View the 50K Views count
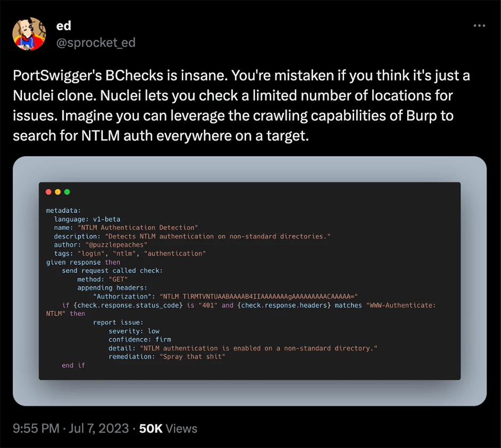Viewport: 501px width, 448px height. [168, 428]
